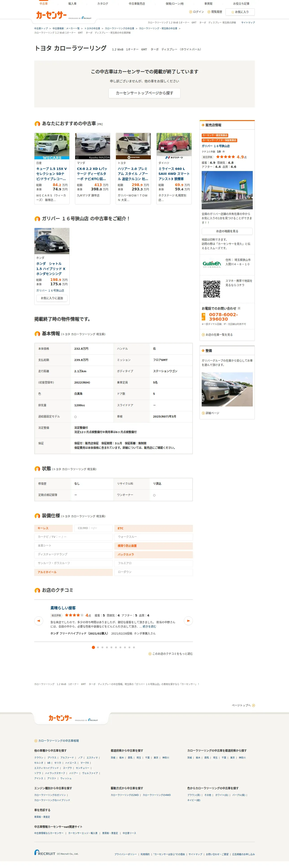Select the 中古車 top navigation tab
The height and width of the screenshot is (868, 289).
43,4
